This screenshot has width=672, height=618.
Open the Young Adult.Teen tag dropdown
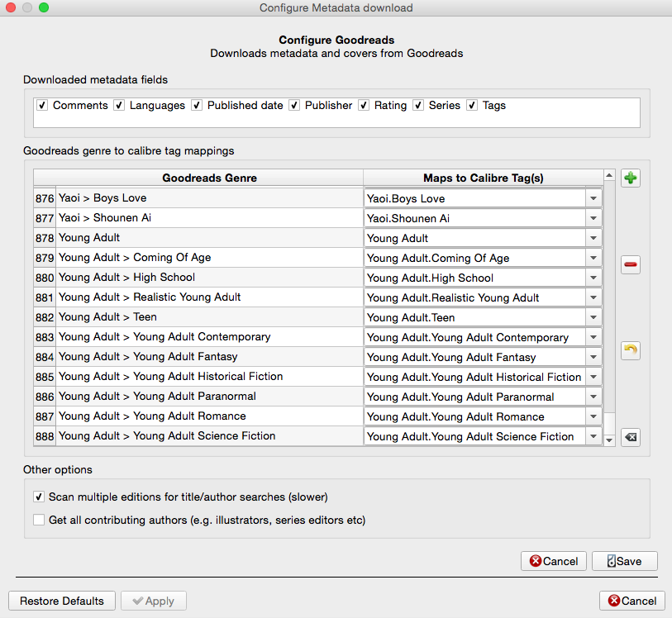[593, 317]
